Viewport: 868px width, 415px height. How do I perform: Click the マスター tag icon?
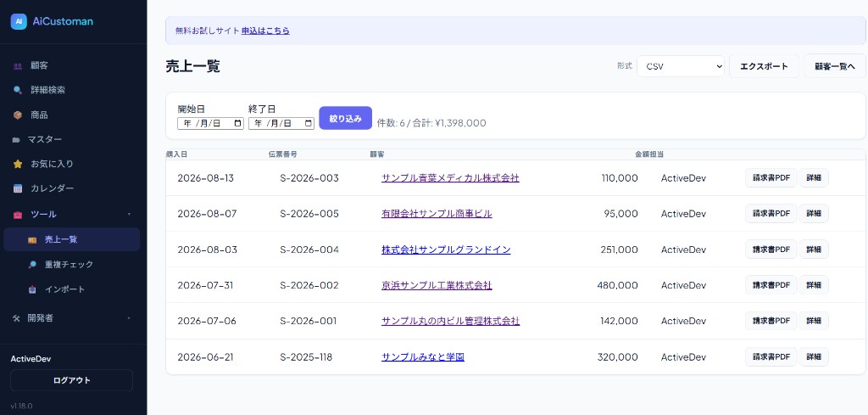coord(16,140)
